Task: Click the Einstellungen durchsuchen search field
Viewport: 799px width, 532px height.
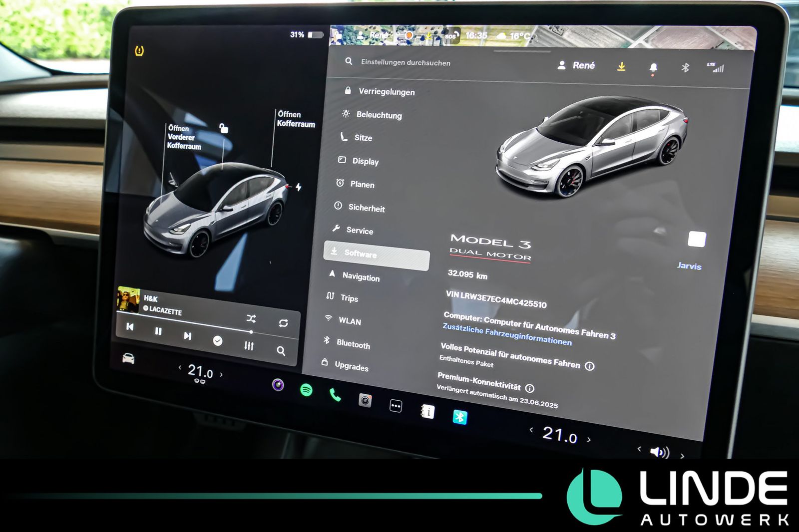Action: [x=405, y=62]
